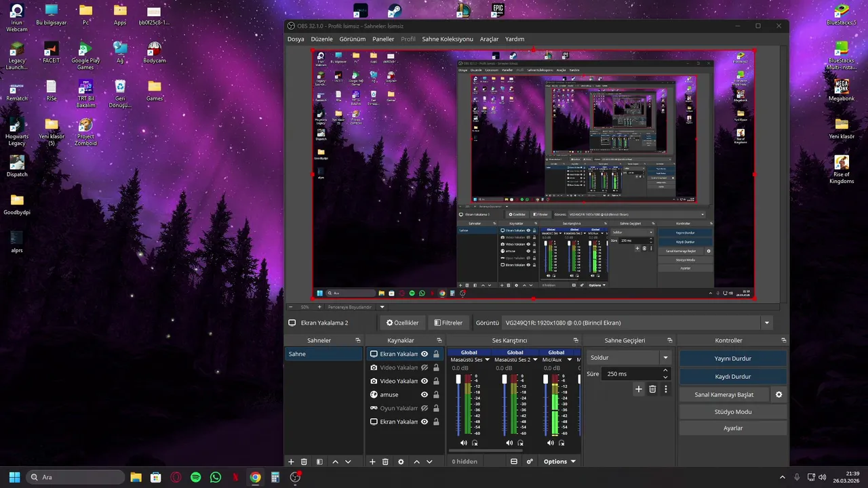Open preview scaling dropdown arrow

(x=382, y=307)
